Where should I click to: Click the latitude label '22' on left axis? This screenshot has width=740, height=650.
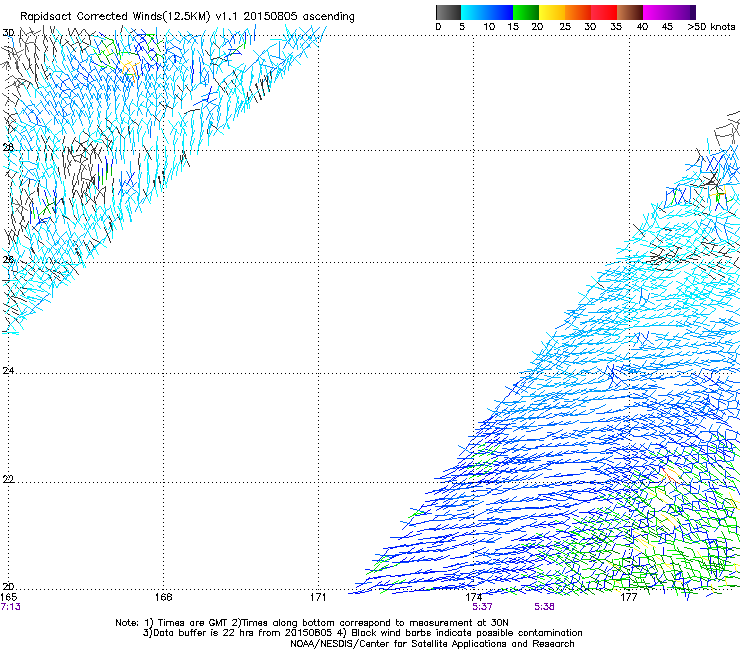click(x=8, y=479)
